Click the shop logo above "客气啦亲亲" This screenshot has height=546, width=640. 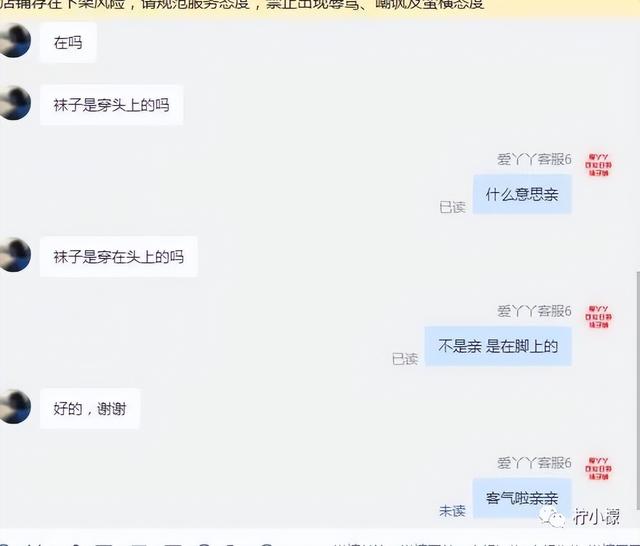(x=598, y=468)
